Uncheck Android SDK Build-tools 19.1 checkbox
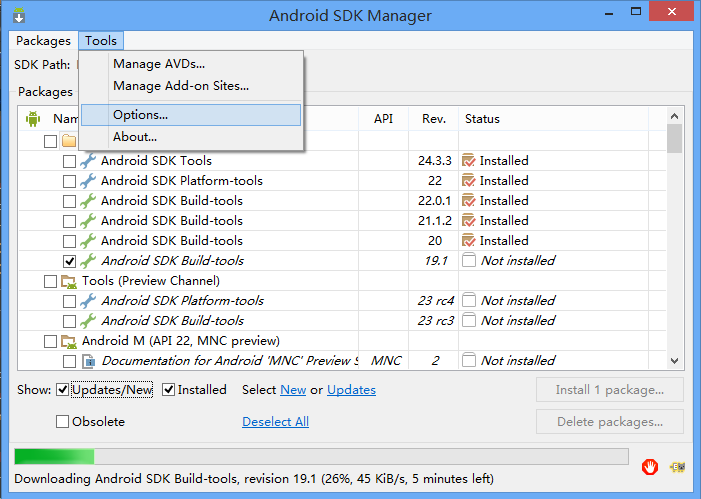The width and height of the screenshot is (701, 499). (x=69, y=261)
